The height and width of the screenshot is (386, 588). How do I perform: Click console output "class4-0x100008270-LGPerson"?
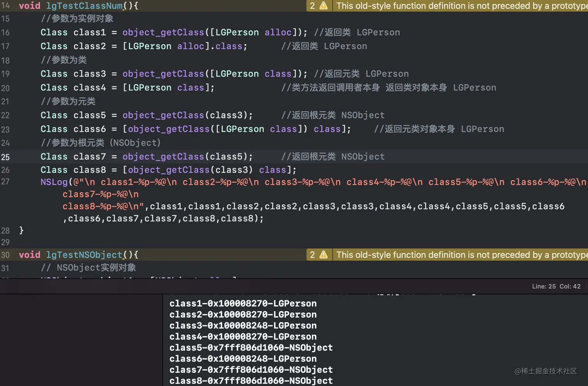coord(243,337)
